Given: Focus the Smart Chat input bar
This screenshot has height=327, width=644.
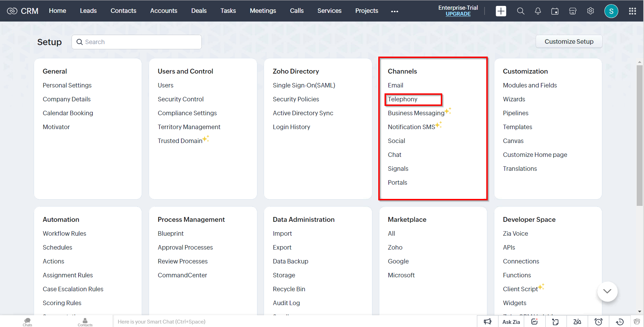Looking at the screenshot, I should (295, 322).
